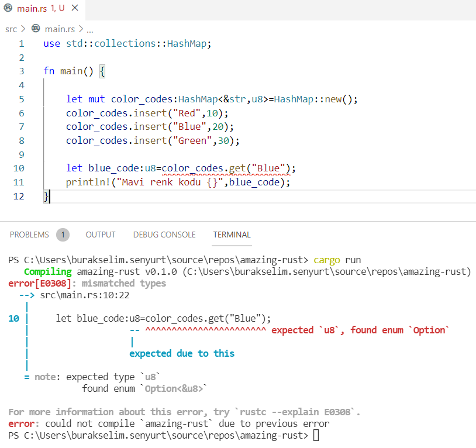Viewport: 476px width, 448px height.
Task: Open the main.rs breadcrumb dropdown
Action: point(60,29)
